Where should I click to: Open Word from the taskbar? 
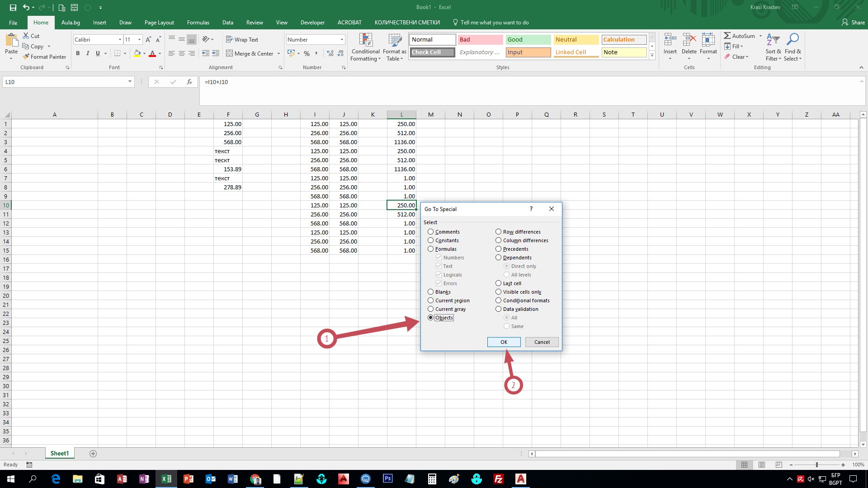pyautogui.click(x=232, y=479)
